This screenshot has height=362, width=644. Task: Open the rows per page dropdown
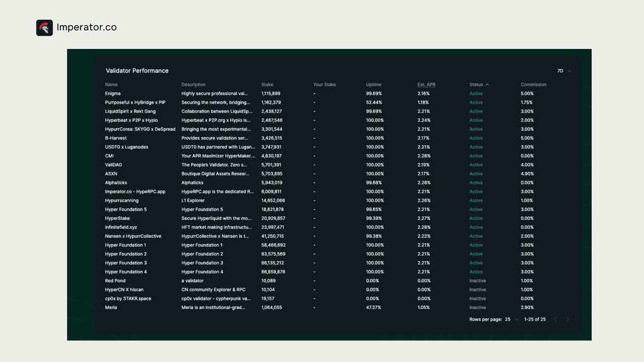pyautogui.click(x=507, y=319)
